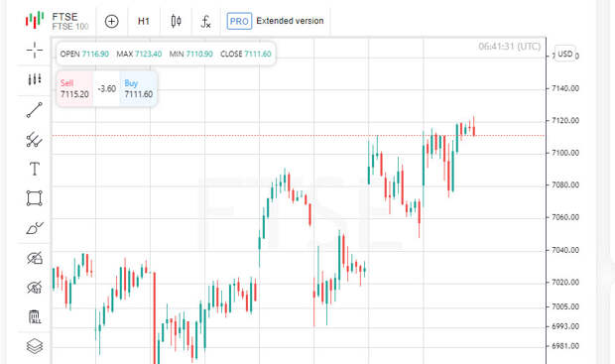
Task: Toggle hide indicators eye icon
Action: 35,288
